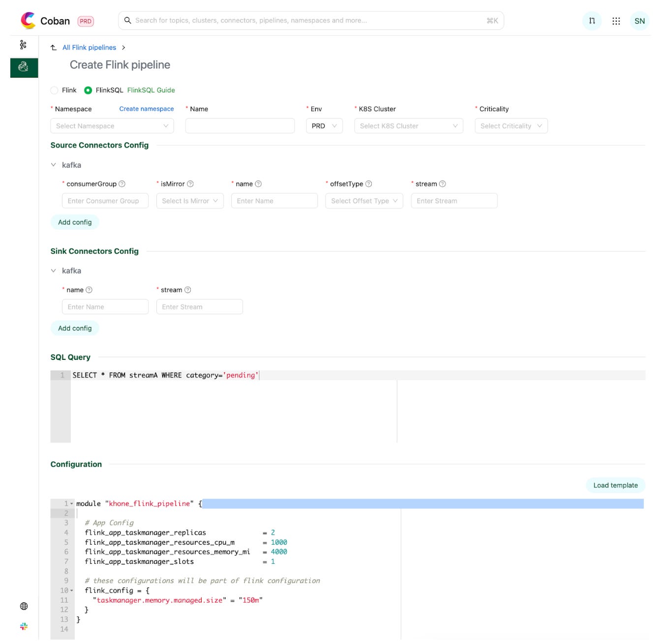Click the value 4000 in configuration
Image resolution: width=664 pixels, height=644 pixels.
(279, 552)
